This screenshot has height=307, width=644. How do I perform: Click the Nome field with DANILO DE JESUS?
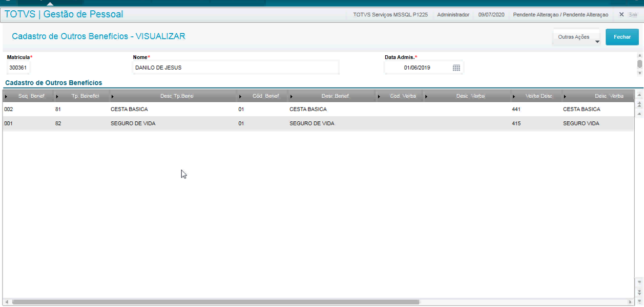tap(236, 68)
